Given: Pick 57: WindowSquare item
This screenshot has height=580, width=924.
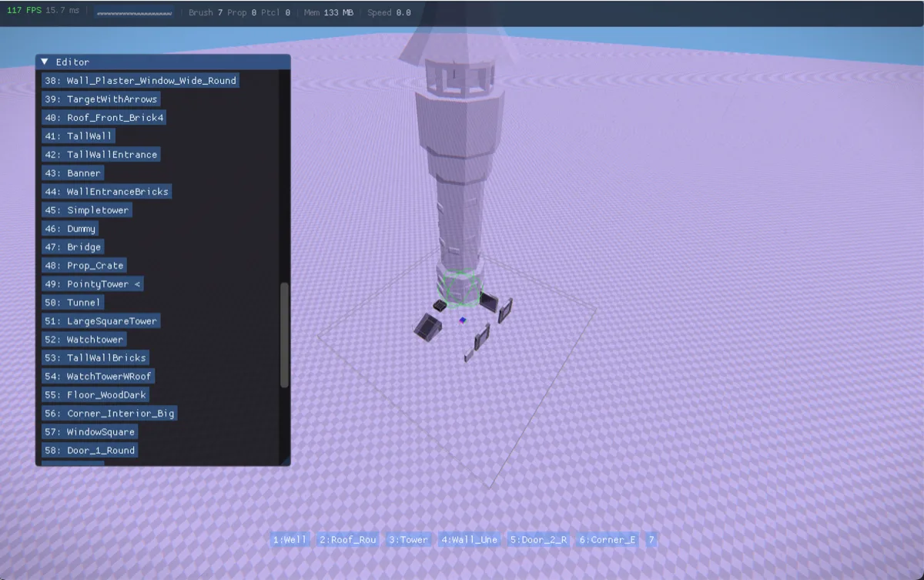Looking at the screenshot, I should 90,431.
